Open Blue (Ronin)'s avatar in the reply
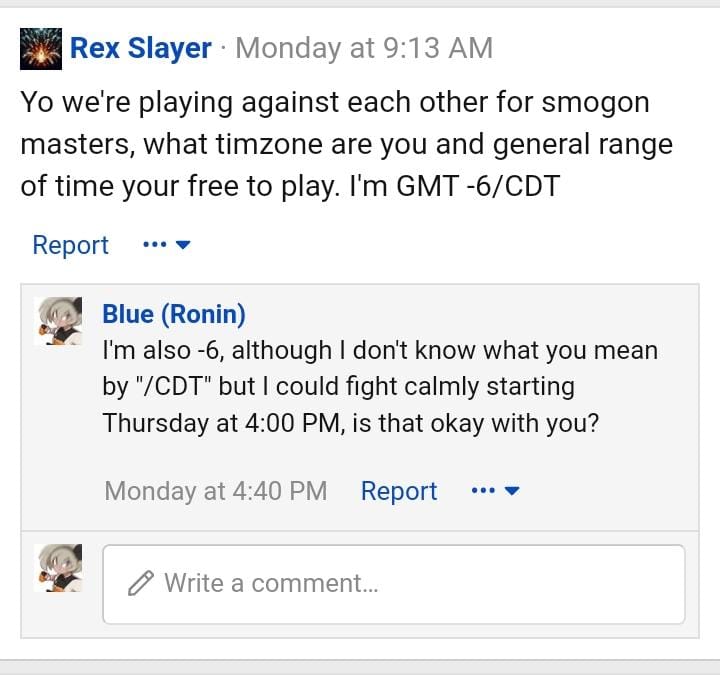Image resolution: width=720 pixels, height=675 pixels. click(58, 321)
